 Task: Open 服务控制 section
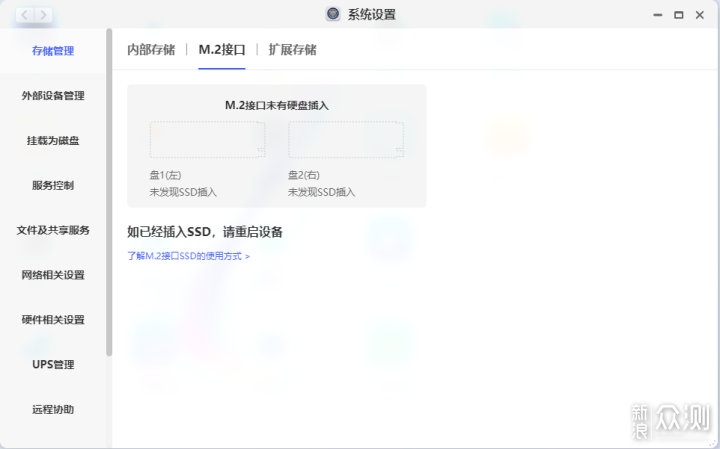[53, 185]
